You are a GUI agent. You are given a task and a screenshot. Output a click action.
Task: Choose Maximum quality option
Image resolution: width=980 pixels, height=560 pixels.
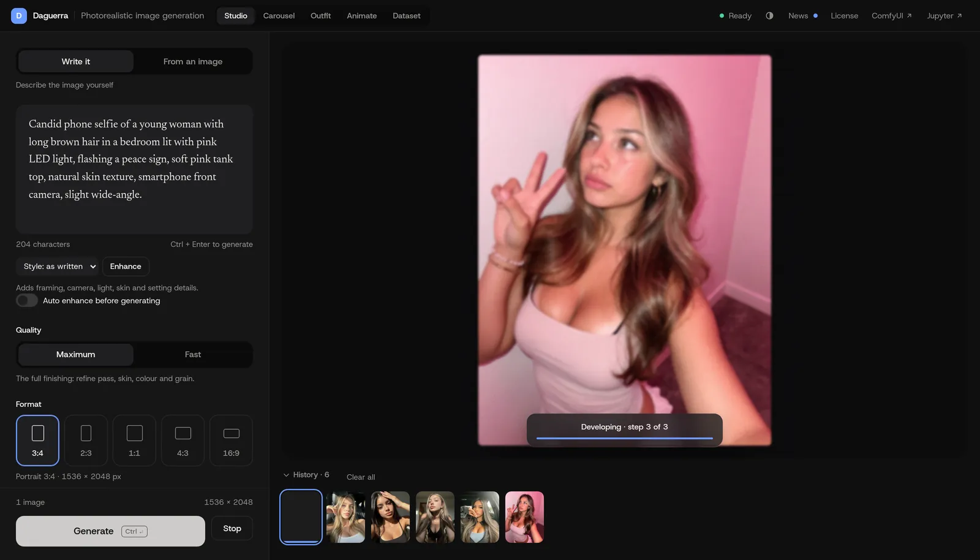[x=75, y=354]
